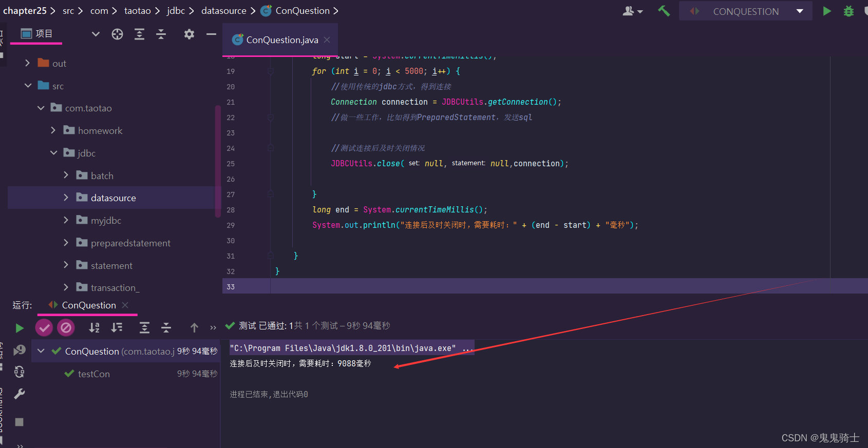868x448 pixels.
Task: Open project panel settings gear
Action: click(x=189, y=34)
